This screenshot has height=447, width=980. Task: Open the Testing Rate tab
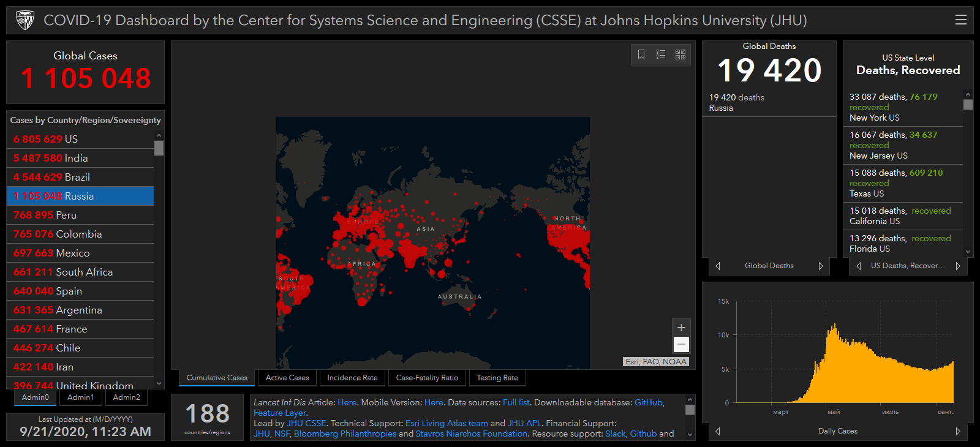pyautogui.click(x=497, y=378)
